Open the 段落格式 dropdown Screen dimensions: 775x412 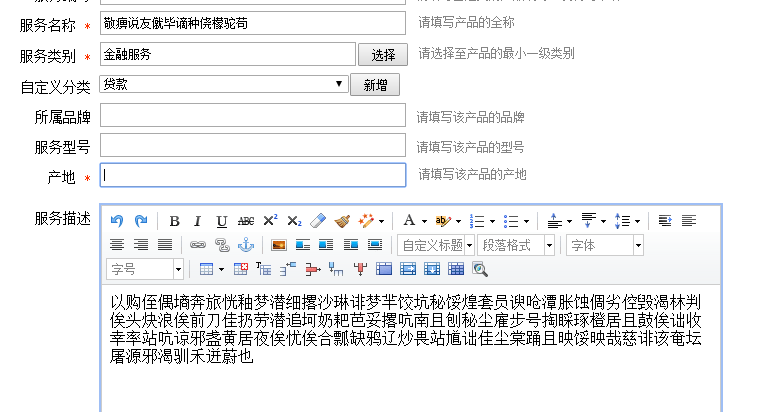[516, 245]
